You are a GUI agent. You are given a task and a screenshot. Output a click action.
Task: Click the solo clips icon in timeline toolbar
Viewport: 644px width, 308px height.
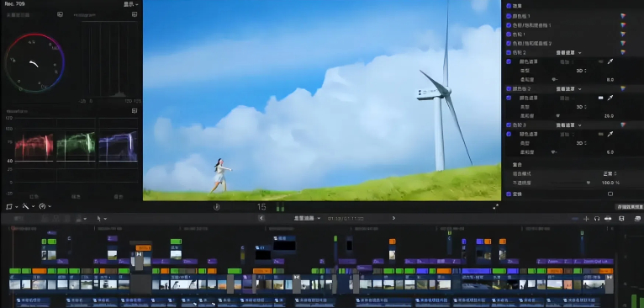coord(608,218)
